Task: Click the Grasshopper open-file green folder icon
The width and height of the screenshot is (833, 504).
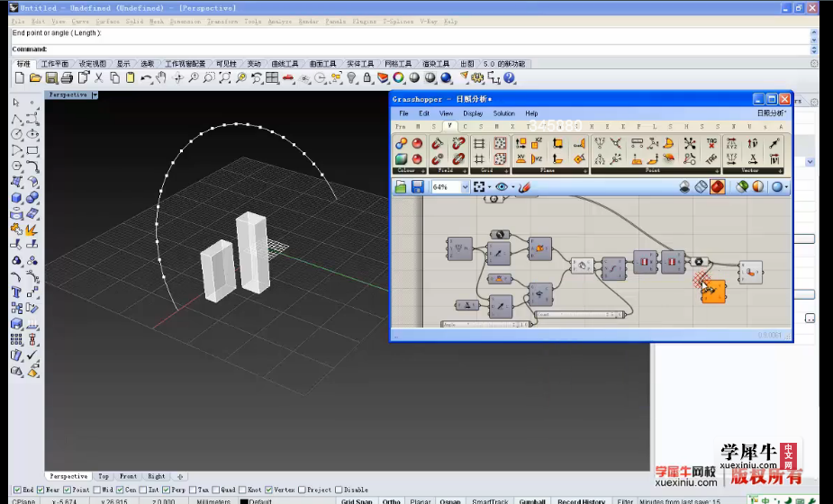Action: pyautogui.click(x=401, y=187)
